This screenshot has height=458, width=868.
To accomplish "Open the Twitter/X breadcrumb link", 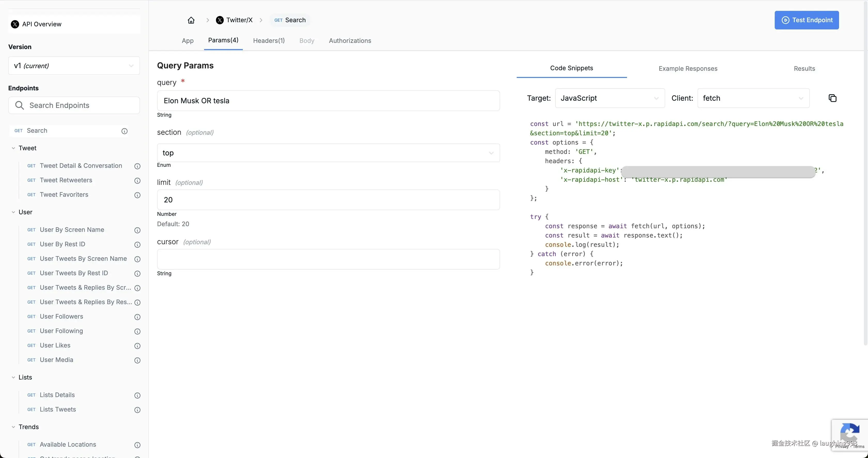I will [235, 20].
